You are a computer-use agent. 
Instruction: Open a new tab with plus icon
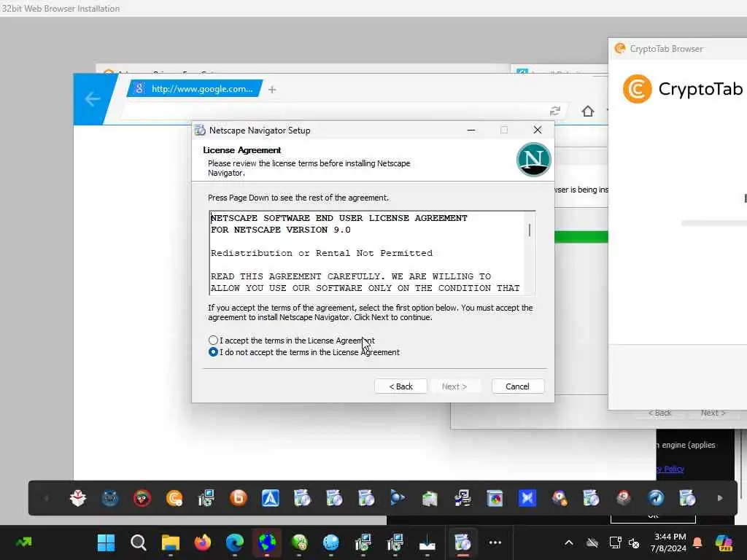(x=272, y=90)
